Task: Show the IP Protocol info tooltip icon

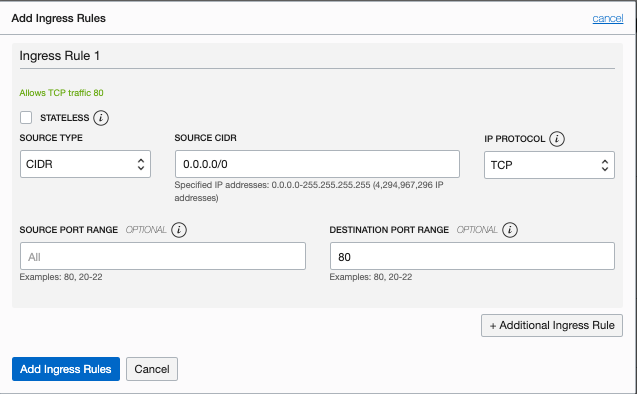Action: coord(557,139)
